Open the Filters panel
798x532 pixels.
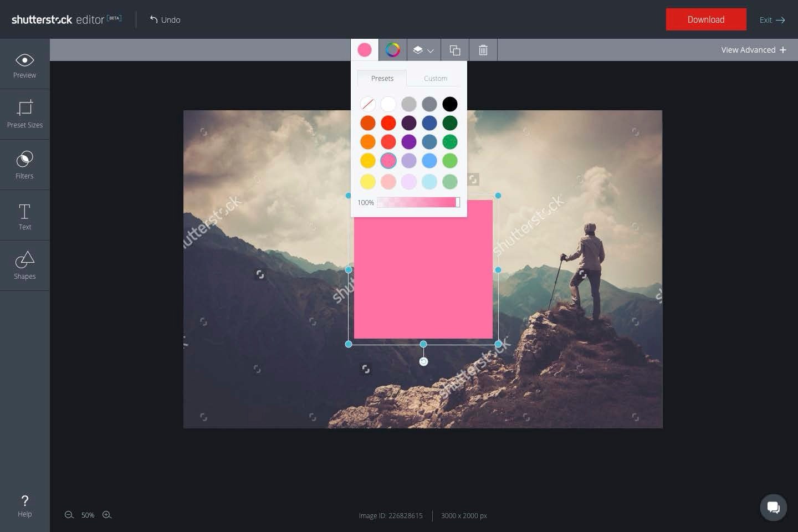[x=24, y=165]
